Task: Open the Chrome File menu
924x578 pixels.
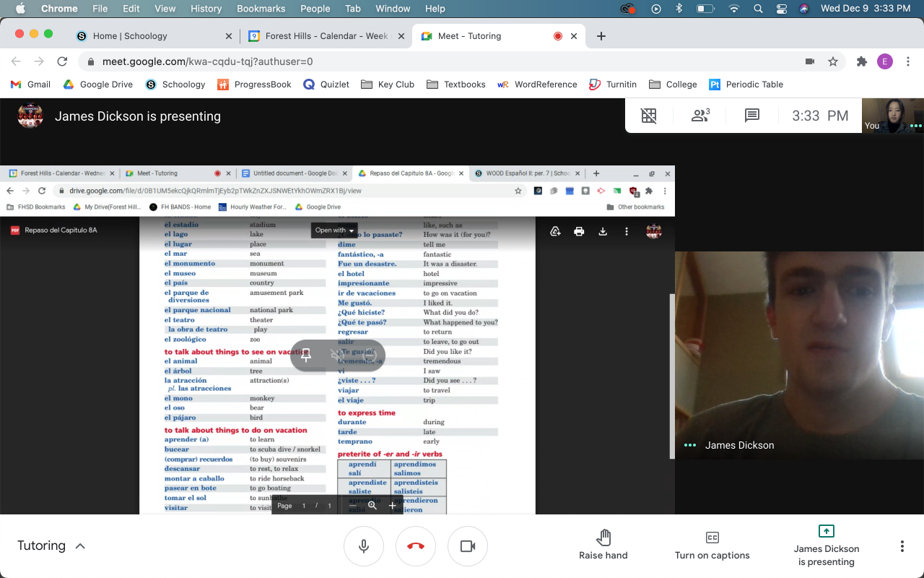Action: pos(100,9)
